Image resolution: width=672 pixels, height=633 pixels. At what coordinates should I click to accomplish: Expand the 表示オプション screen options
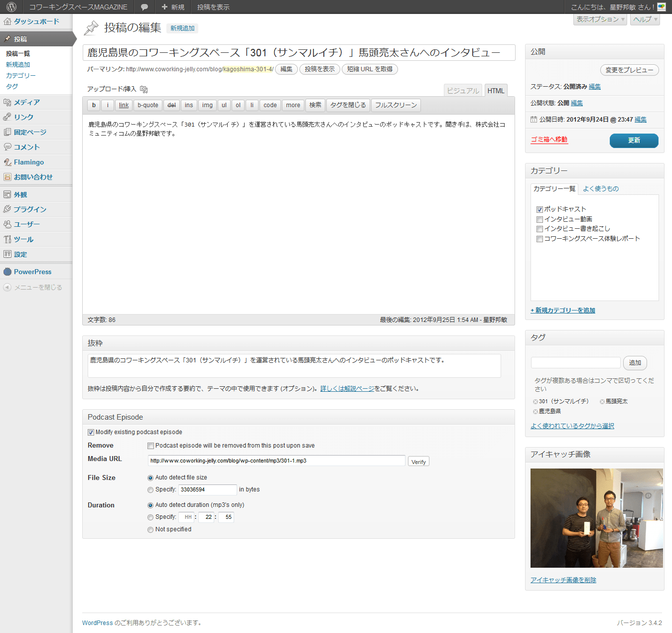tap(600, 19)
